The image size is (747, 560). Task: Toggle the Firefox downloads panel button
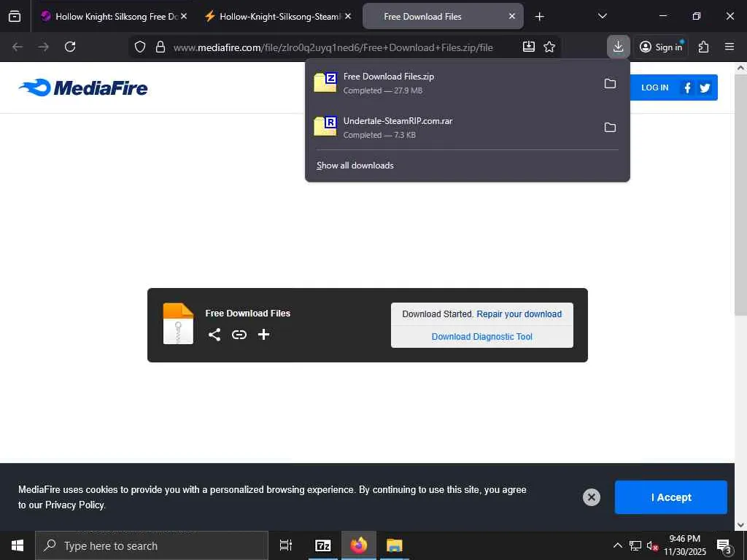click(619, 47)
